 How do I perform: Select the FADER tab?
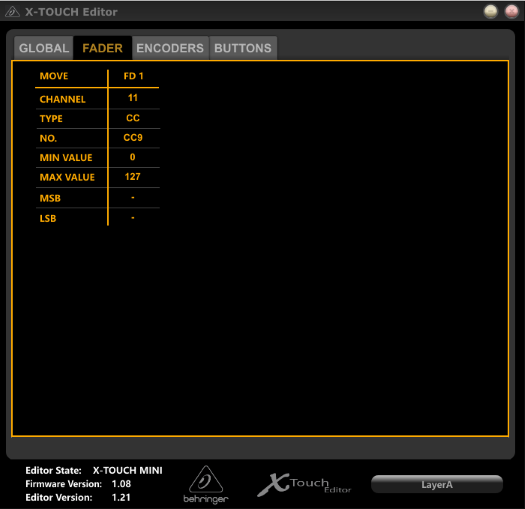coord(102,48)
